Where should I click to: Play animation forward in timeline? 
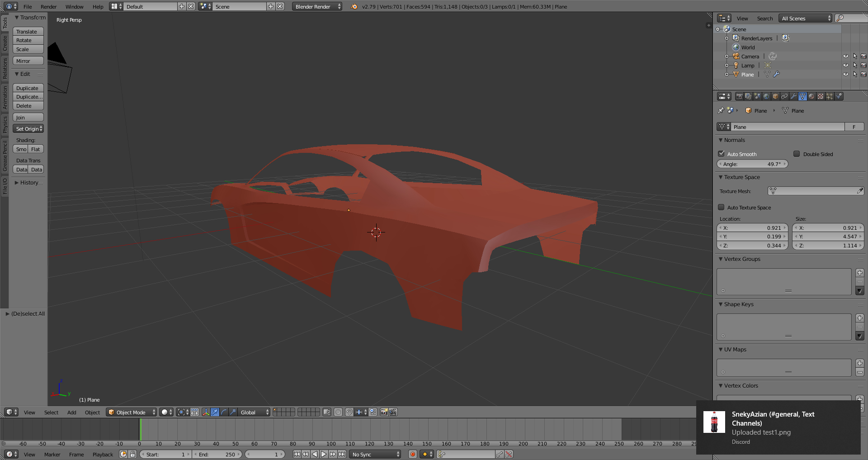324,454
